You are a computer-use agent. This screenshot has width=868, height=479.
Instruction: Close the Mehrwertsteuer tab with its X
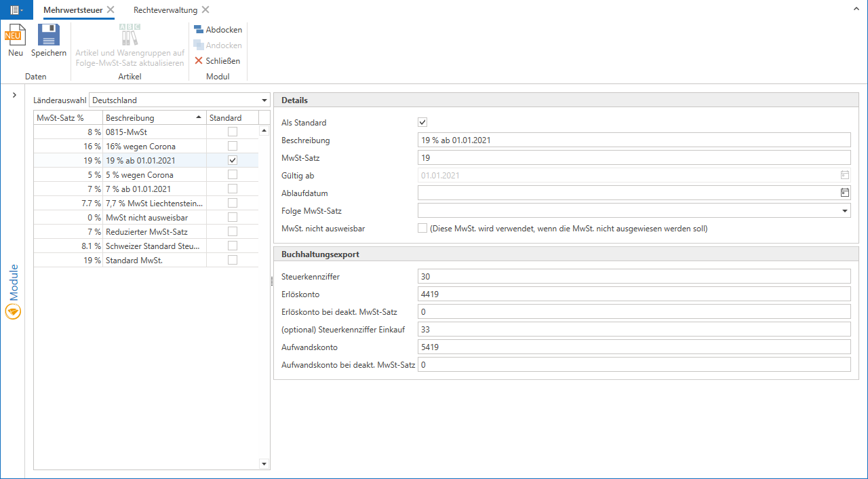click(111, 9)
